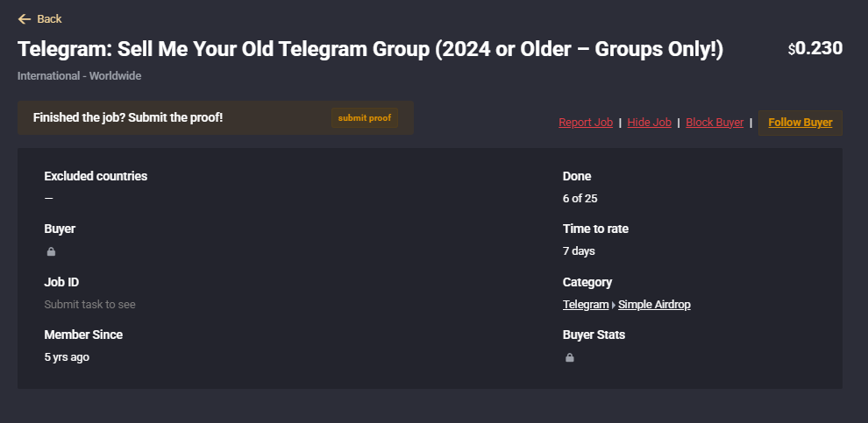The width and height of the screenshot is (868, 423).
Task: Click the 'Submit task to see' Job ID text
Action: pyautogui.click(x=89, y=305)
